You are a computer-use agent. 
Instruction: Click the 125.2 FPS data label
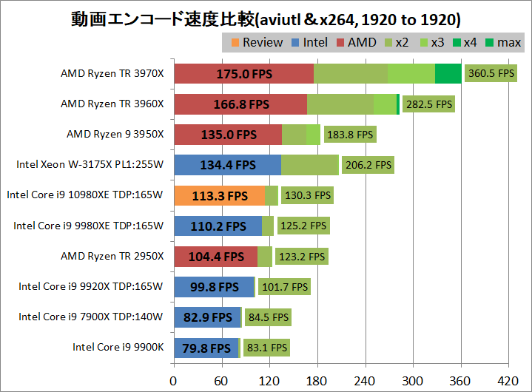(303, 226)
